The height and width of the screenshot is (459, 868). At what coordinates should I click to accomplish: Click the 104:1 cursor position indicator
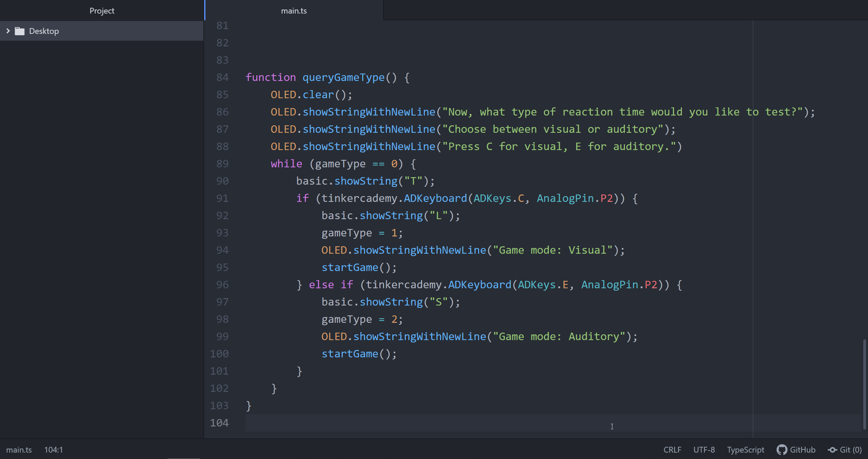[54, 450]
